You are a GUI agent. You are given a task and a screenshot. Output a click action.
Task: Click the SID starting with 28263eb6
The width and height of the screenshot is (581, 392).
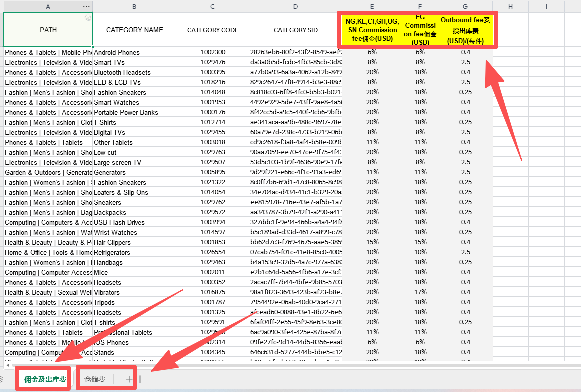(295, 52)
